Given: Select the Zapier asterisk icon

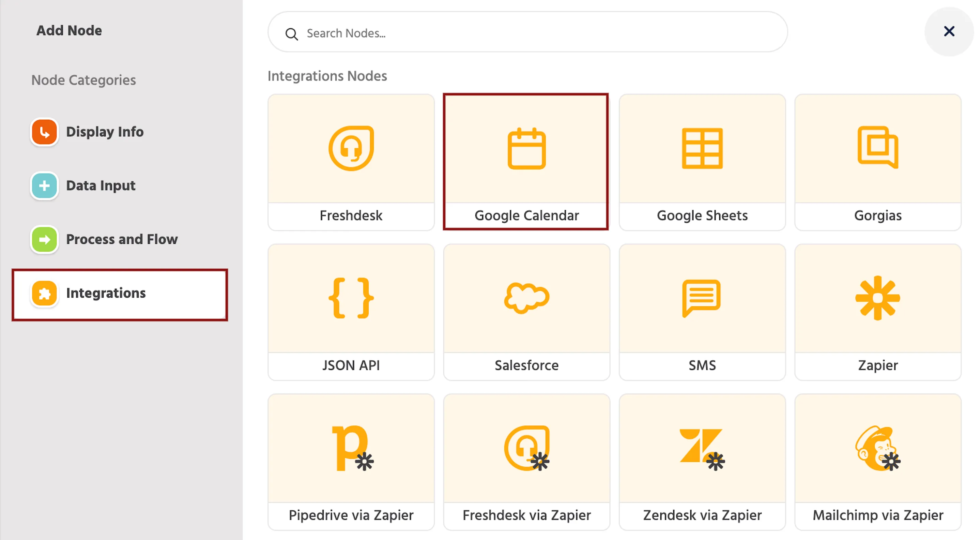Looking at the screenshot, I should [878, 298].
